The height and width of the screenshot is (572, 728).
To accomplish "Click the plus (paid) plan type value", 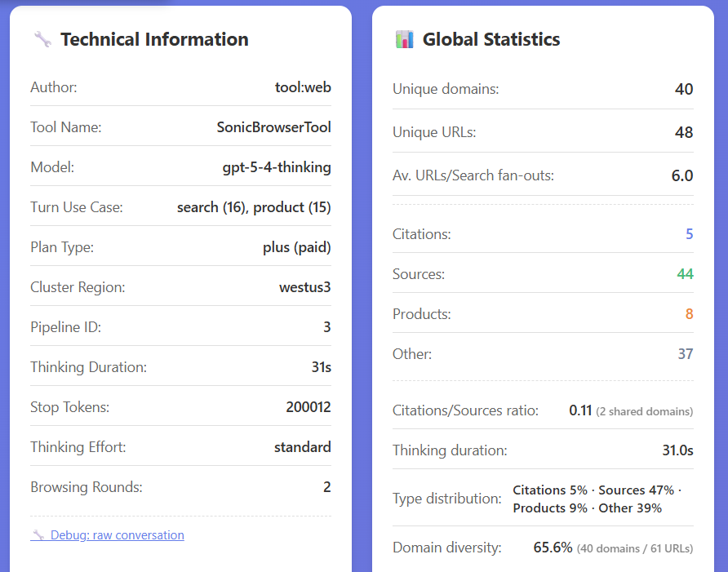I will pyautogui.click(x=296, y=247).
